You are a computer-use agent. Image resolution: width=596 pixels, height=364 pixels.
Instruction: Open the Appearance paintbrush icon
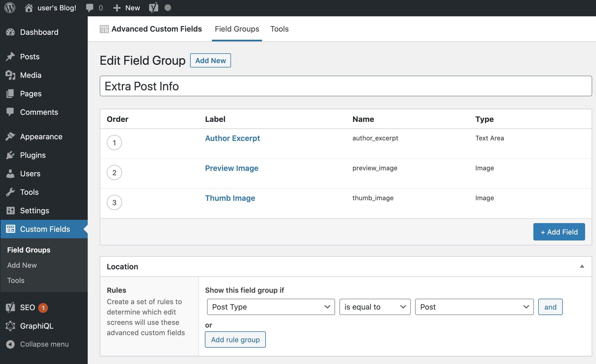click(11, 136)
